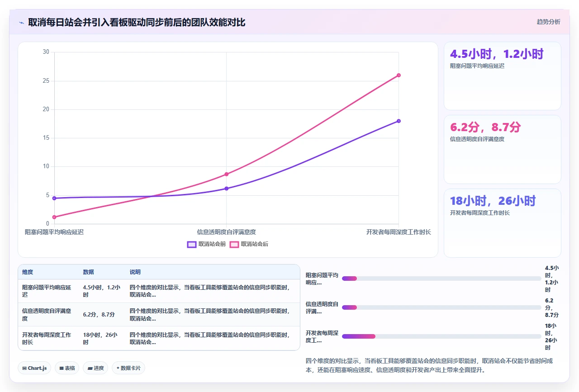The image size is (579, 392).
Task: Click the table cell 4.5小时，1.2小时
Action: (x=102, y=291)
